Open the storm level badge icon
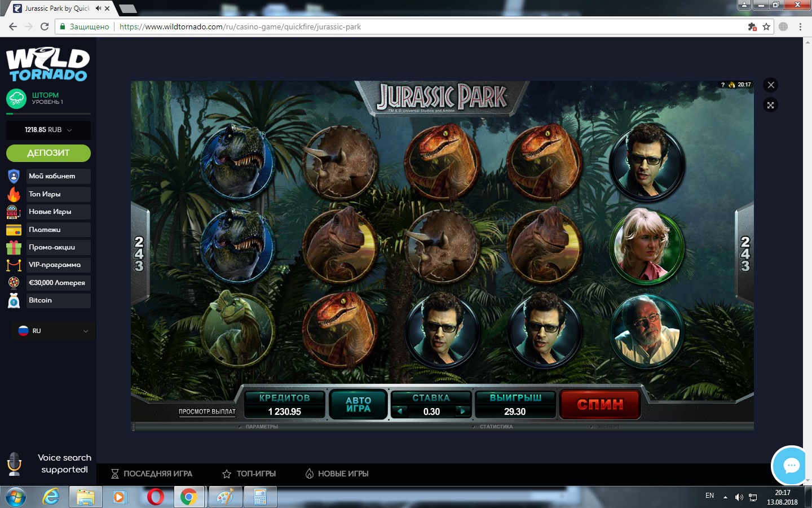The height and width of the screenshot is (508, 812). tap(16, 99)
